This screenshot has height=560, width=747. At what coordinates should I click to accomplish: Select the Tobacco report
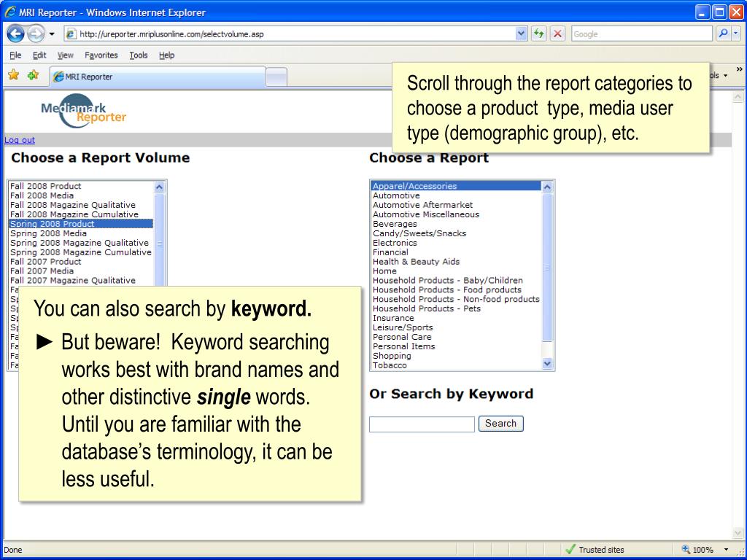click(457, 365)
